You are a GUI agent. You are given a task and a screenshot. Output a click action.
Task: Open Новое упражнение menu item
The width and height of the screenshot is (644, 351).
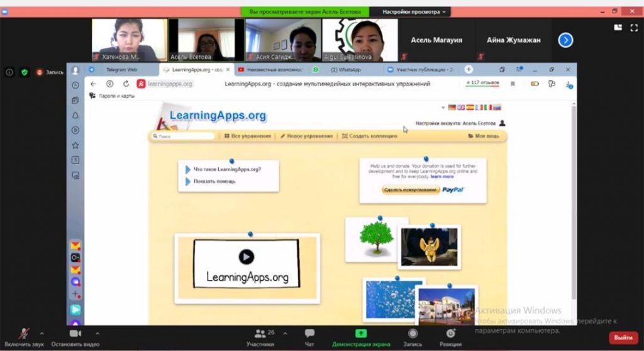tap(306, 136)
